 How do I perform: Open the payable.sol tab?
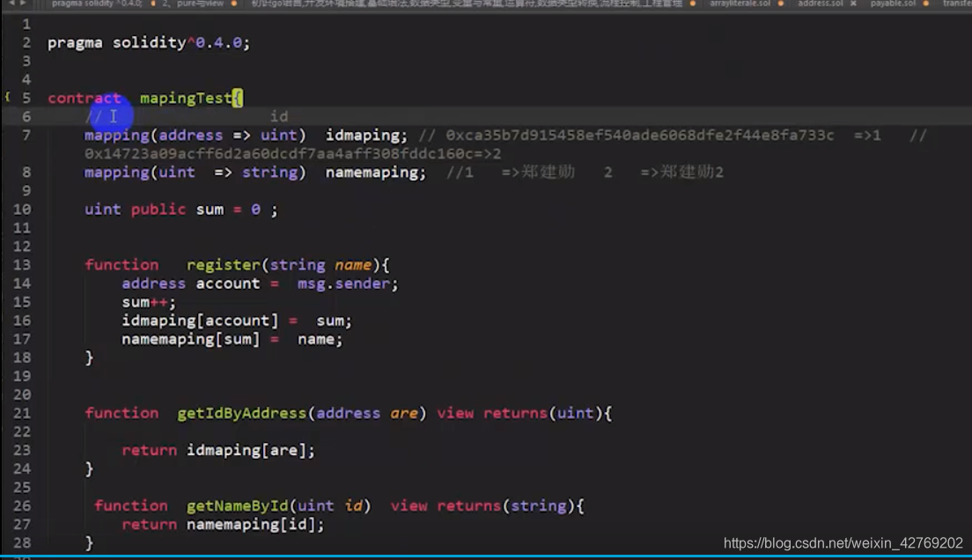tap(893, 4)
